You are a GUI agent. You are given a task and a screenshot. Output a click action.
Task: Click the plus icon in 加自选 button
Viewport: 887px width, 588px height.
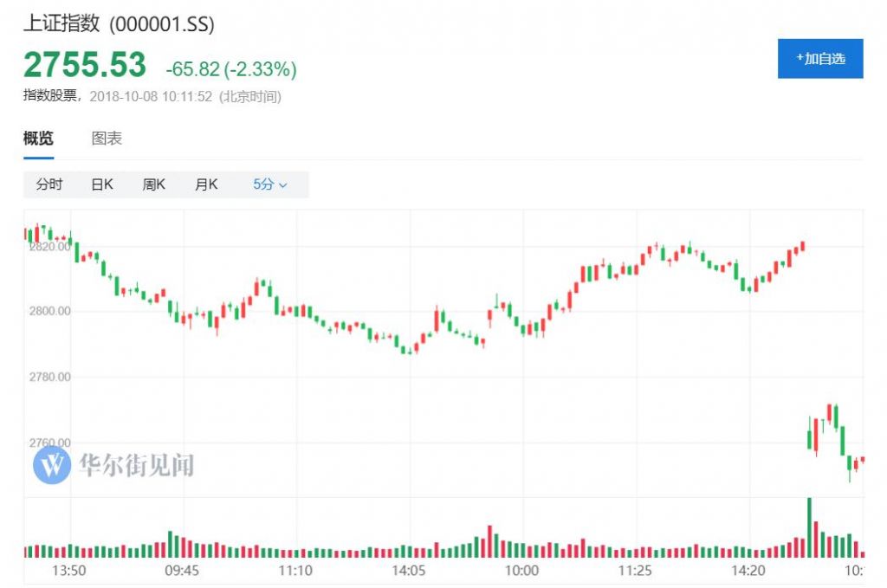point(800,56)
